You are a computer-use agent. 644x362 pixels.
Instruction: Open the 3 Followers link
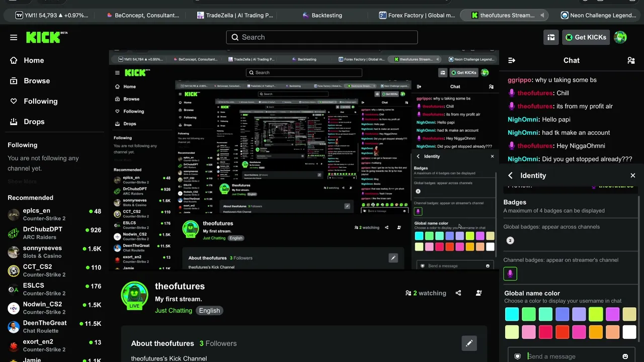(x=218, y=343)
